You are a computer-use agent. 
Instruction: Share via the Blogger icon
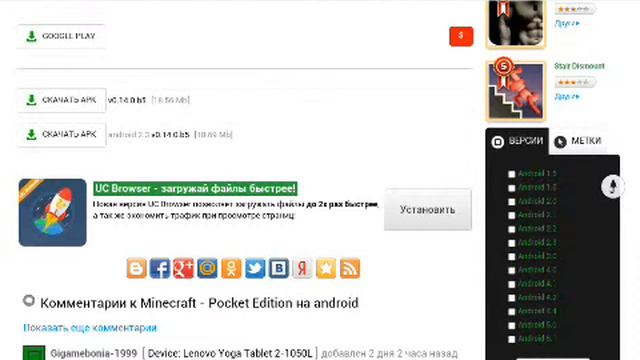[136, 269]
